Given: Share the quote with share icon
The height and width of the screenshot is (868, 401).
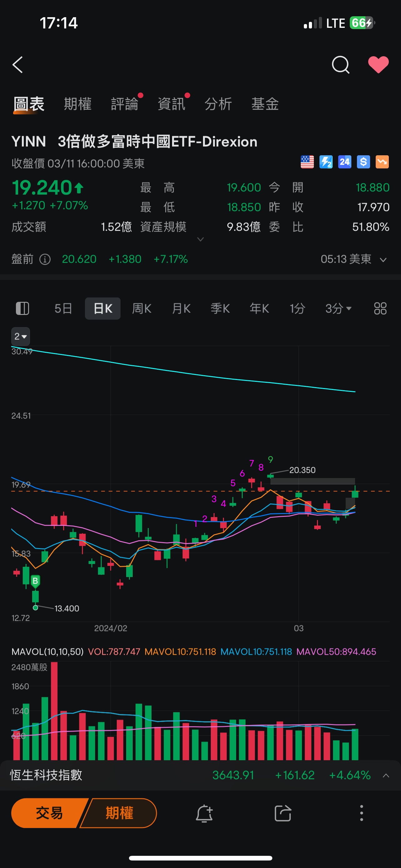Looking at the screenshot, I should point(283,813).
